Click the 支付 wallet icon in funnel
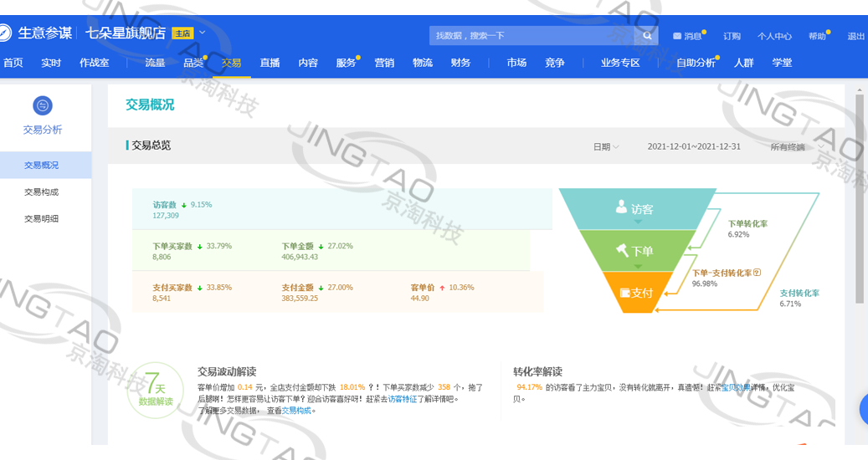The image size is (868, 460). 624,293
